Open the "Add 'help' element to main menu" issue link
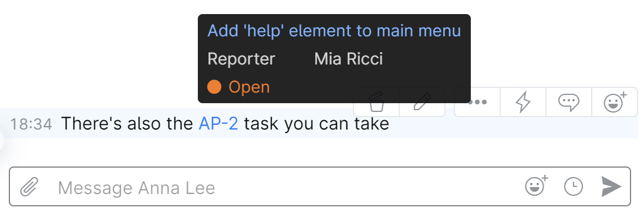Screen dimensions: 644x221 click(x=334, y=31)
